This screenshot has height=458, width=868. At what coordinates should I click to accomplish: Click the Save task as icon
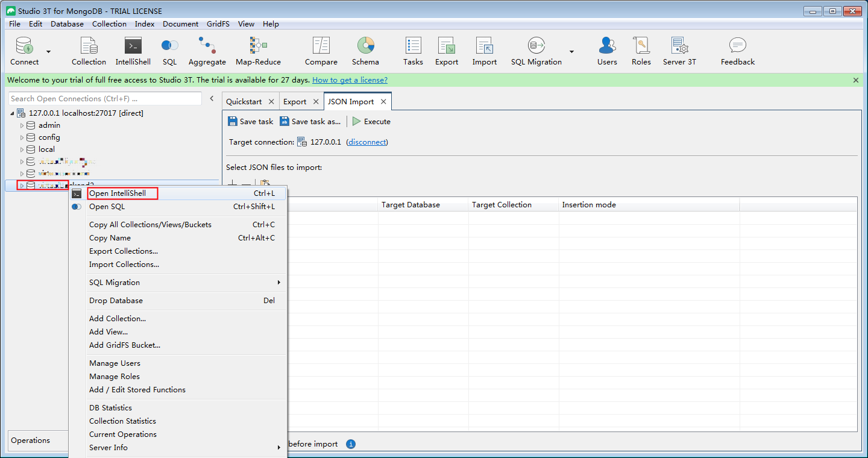[x=285, y=122]
